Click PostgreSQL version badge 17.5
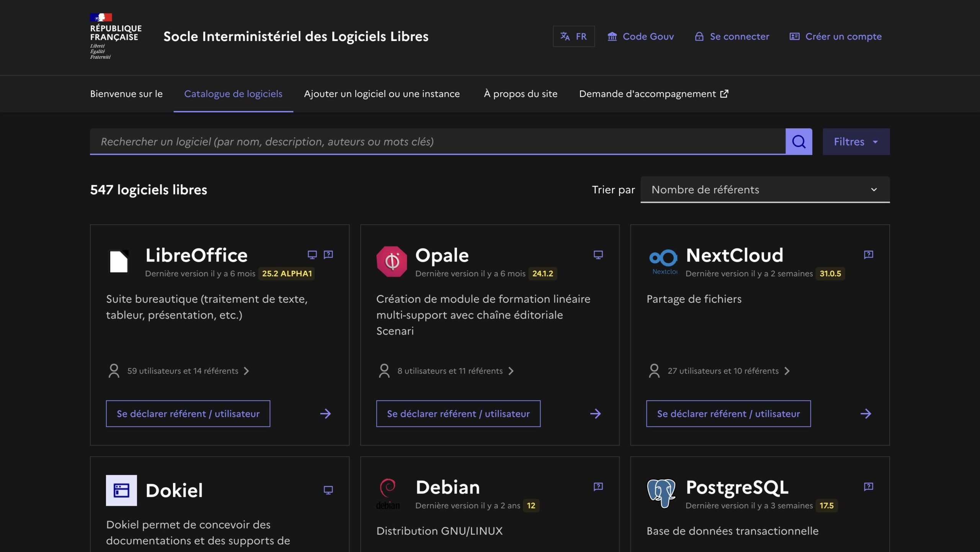The height and width of the screenshot is (552, 980). click(x=826, y=505)
